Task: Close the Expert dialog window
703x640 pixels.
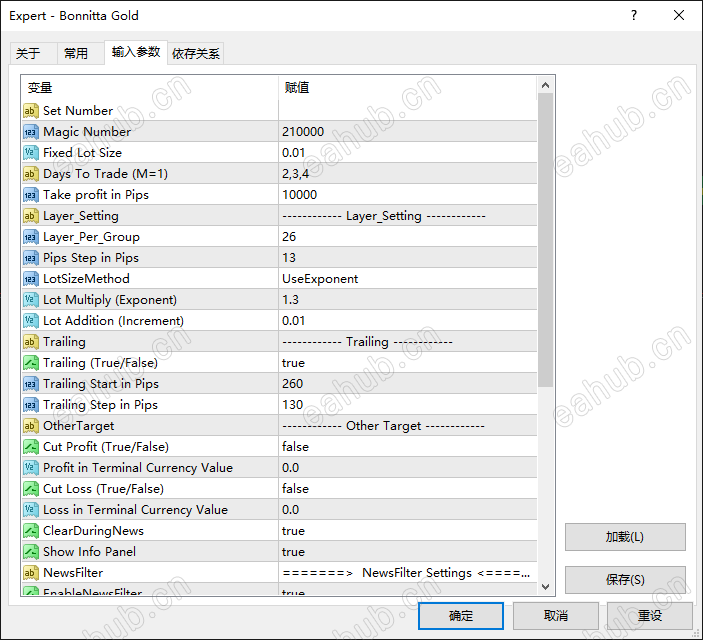Action: coord(679,16)
